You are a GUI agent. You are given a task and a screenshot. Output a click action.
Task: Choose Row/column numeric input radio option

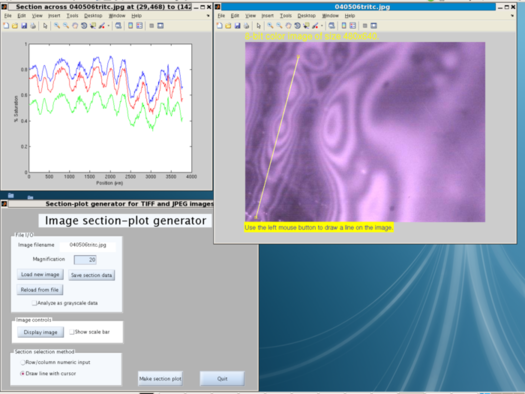click(x=23, y=362)
